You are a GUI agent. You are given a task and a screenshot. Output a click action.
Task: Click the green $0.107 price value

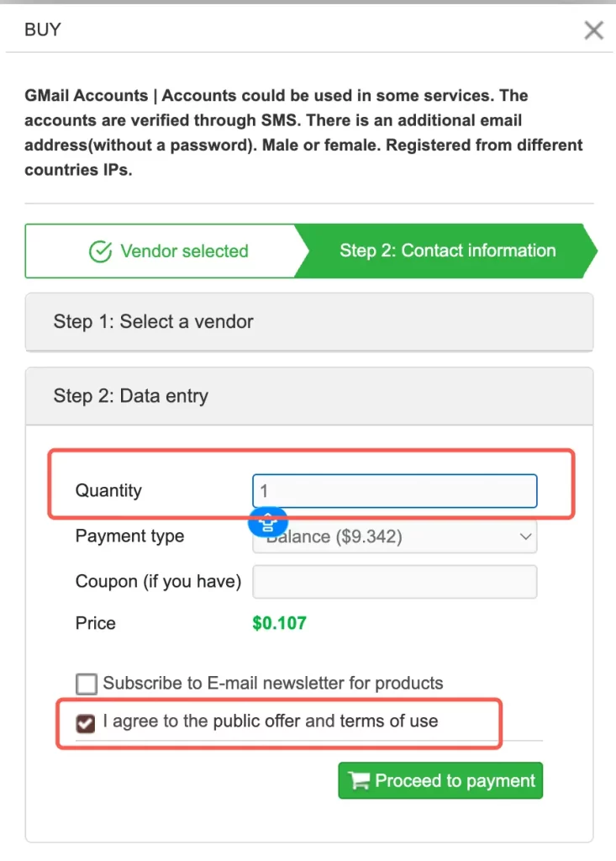pos(279,624)
